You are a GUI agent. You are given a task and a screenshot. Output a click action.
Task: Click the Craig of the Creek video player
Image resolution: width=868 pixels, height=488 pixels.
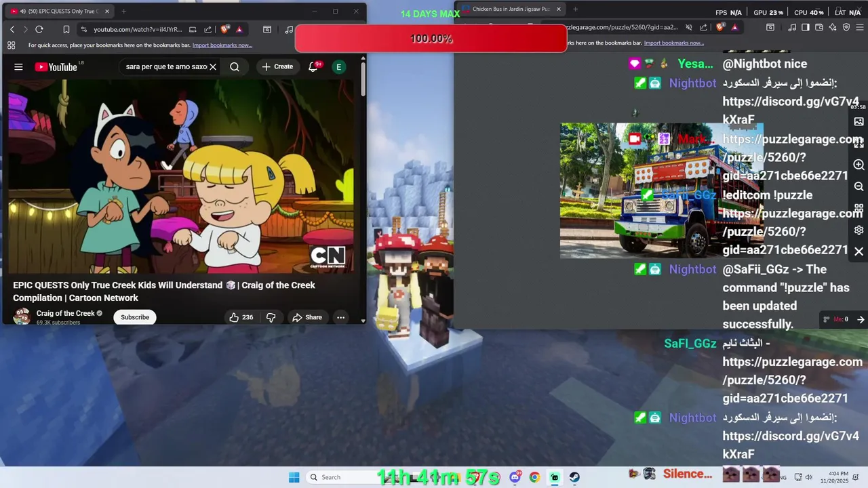pos(180,176)
